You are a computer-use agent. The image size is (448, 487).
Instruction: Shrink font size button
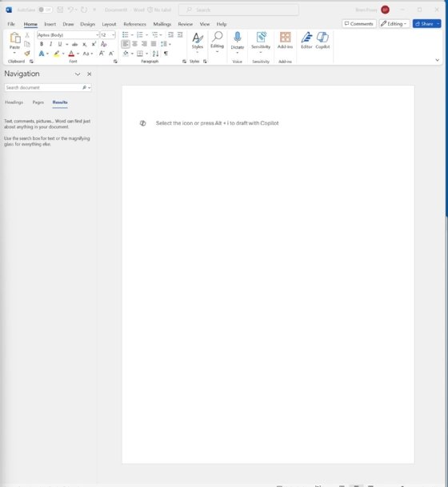[x=111, y=54]
